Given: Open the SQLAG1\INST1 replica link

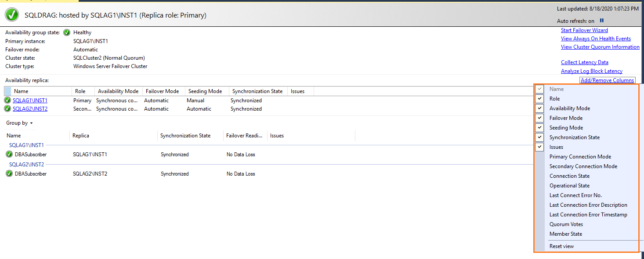Looking at the screenshot, I should (x=30, y=101).
